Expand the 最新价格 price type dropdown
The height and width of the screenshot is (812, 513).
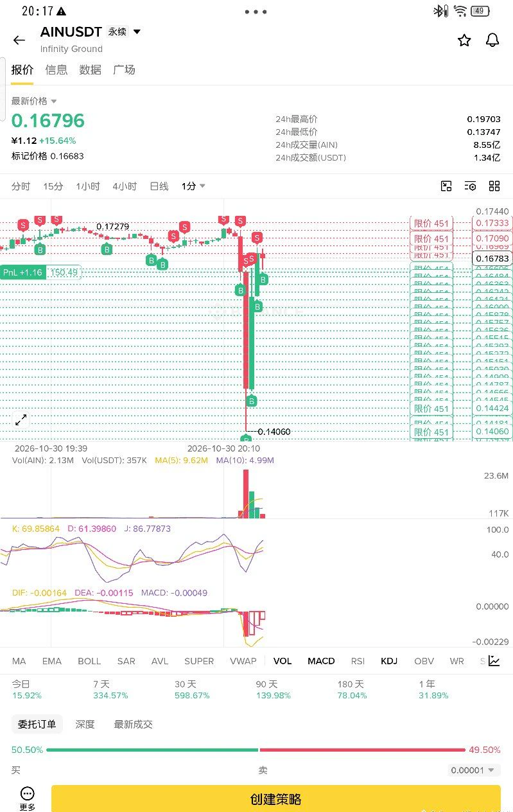(x=54, y=101)
